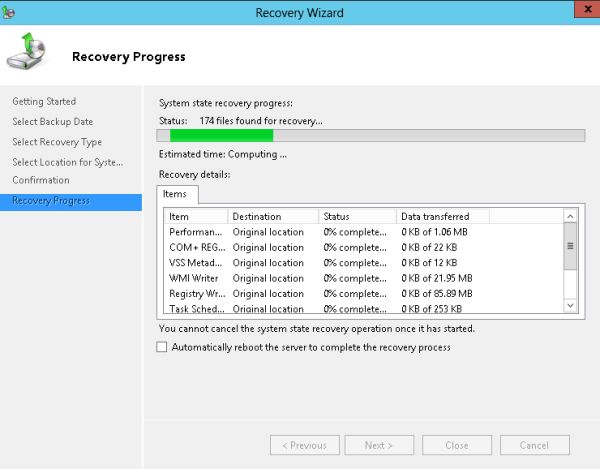Select the Registry Wr... item row
The width and height of the screenshot is (600, 469).
364,293
